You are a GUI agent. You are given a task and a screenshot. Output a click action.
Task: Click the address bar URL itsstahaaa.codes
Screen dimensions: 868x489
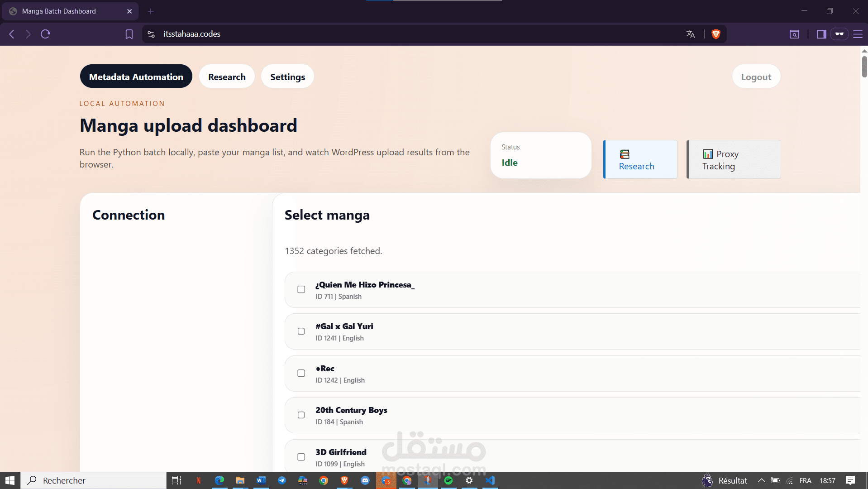click(192, 34)
